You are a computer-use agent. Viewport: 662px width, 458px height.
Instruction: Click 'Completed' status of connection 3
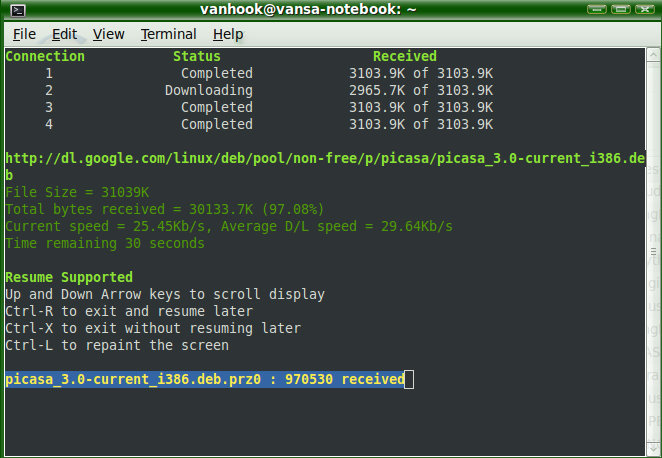pos(217,107)
